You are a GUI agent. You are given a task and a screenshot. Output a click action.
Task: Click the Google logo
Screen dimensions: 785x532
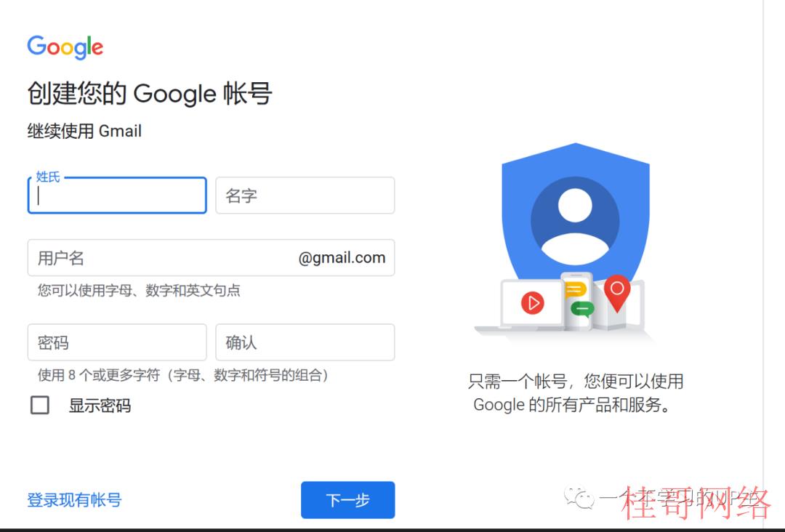[x=65, y=47]
